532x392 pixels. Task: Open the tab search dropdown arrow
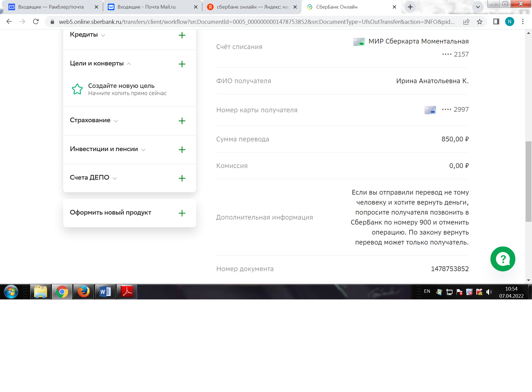click(478, 7)
